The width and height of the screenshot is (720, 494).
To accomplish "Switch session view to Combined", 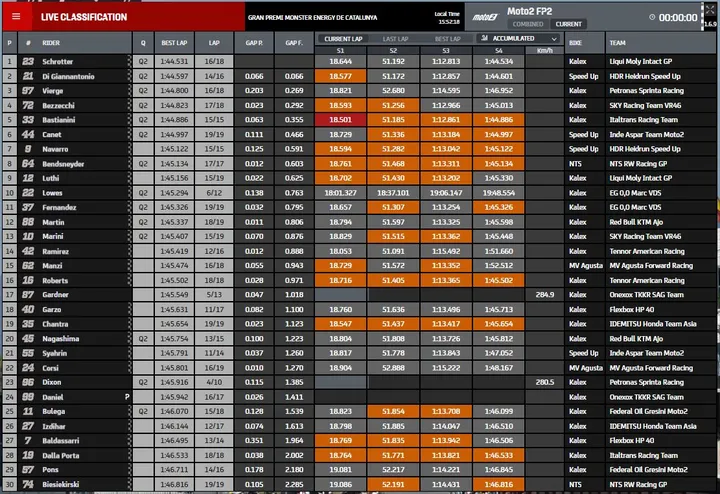I will (x=528, y=24).
